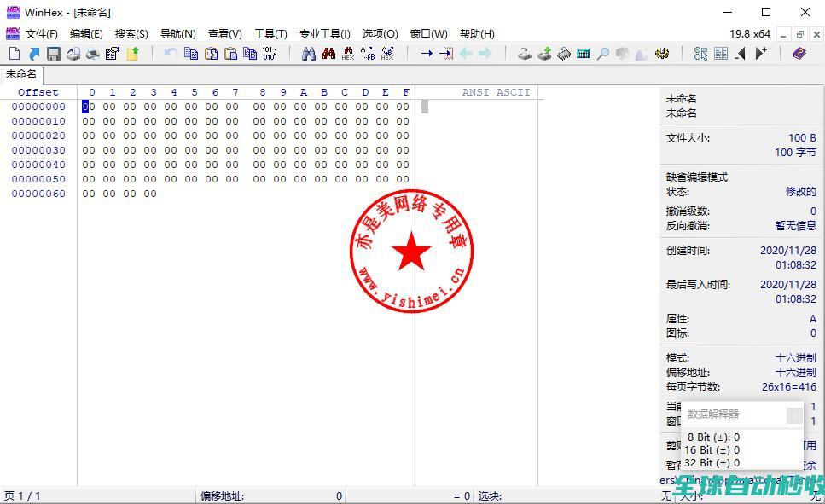Click the Open RAM memory chip icon
Image resolution: width=825 pixels, height=504 pixels.
564,54
